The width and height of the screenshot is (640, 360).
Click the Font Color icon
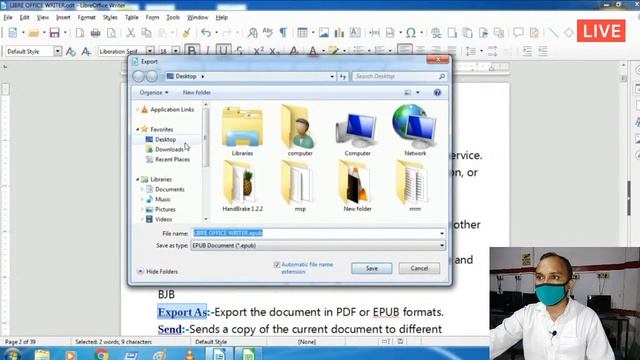pos(313,51)
